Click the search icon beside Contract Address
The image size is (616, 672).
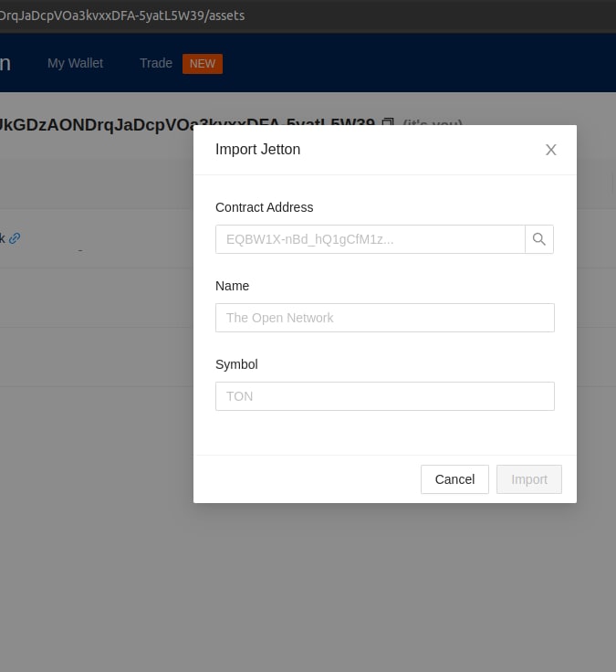click(539, 239)
